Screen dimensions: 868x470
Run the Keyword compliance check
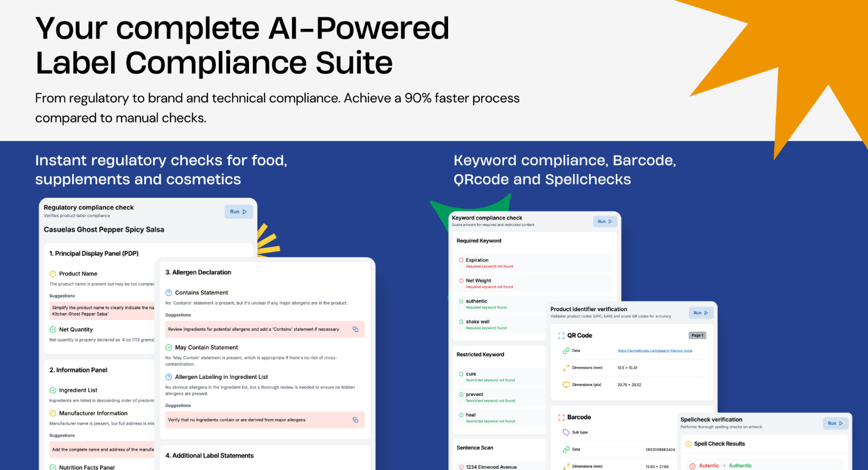(605, 221)
